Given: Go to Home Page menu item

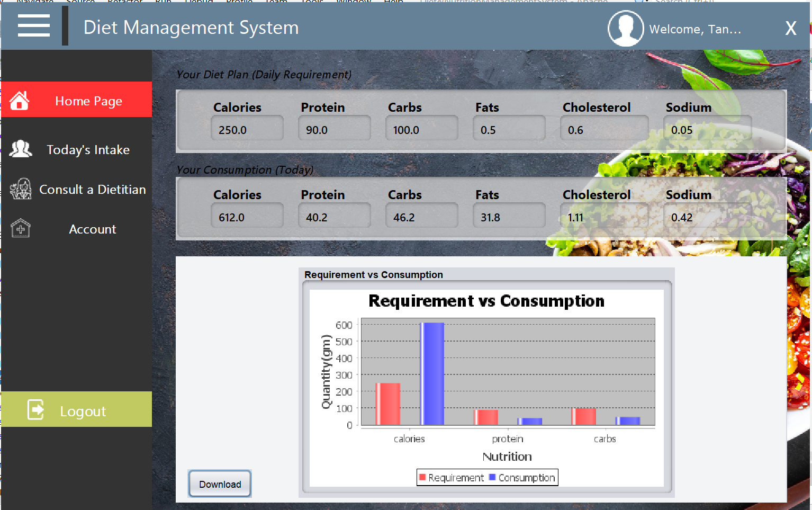Looking at the screenshot, I should [x=76, y=100].
